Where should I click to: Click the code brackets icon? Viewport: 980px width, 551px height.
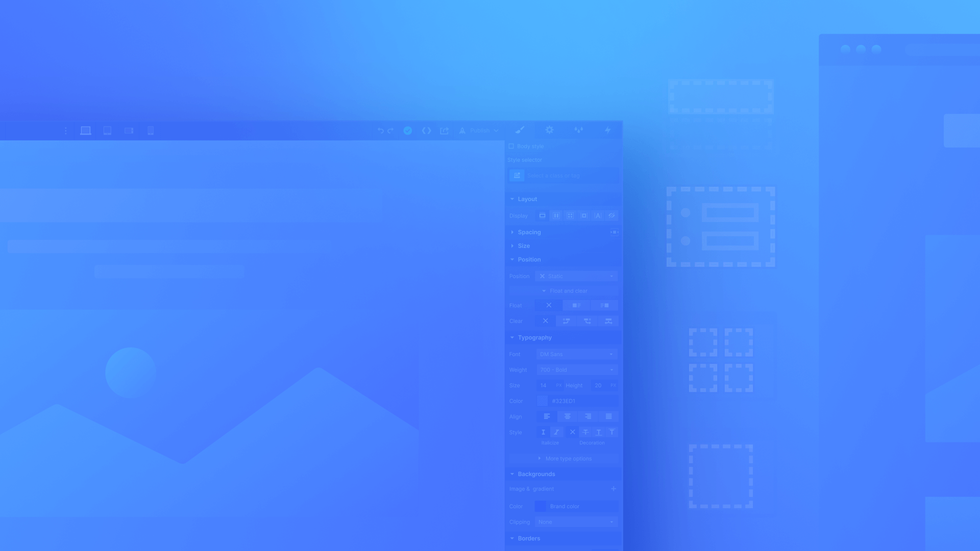coord(427,131)
